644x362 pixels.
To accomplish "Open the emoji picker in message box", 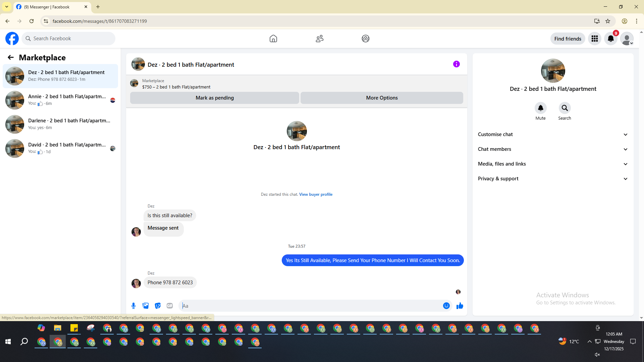I will [446, 306].
